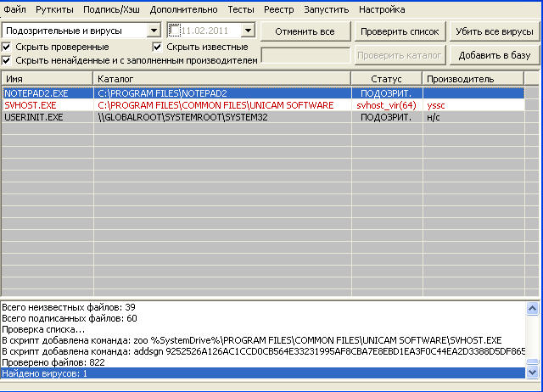Click the Убить все вирусы button
The image size is (543, 392).
click(494, 31)
